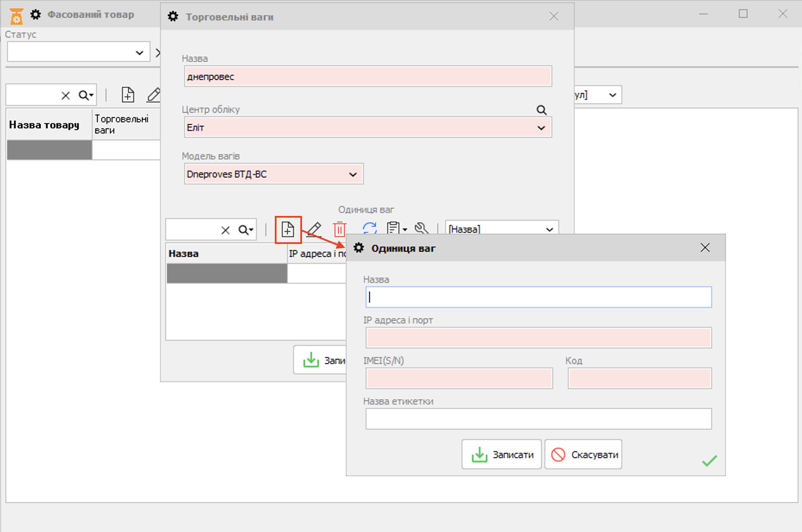This screenshot has height=532, width=802.
Task: Click the red trash delete icon
Action: pos(340,229)
